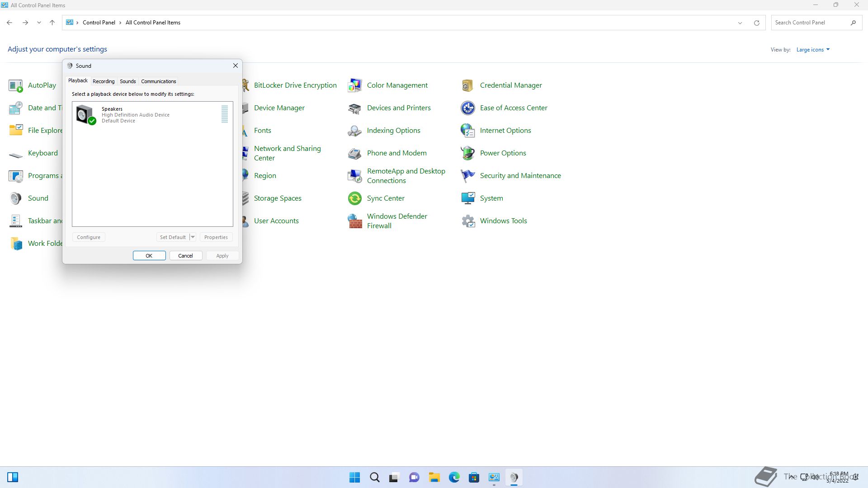Click the Power Options icon

coord(468,153)
